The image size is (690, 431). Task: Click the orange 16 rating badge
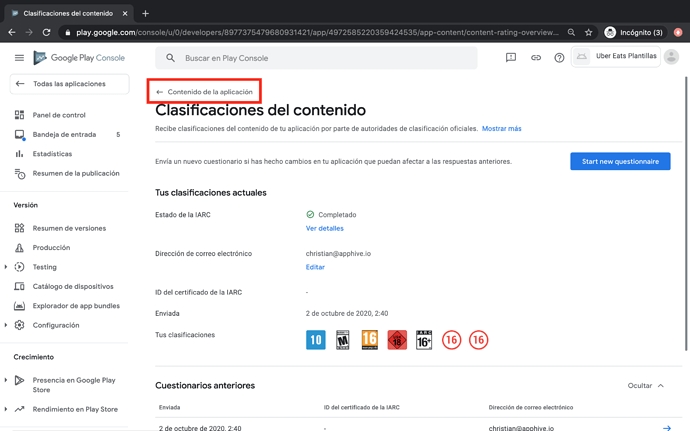(370, 340)
